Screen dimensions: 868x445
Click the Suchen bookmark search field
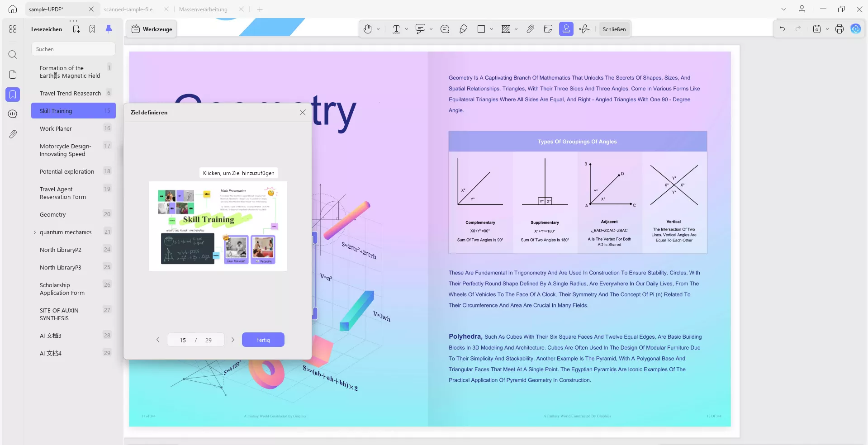pos(73,49)
